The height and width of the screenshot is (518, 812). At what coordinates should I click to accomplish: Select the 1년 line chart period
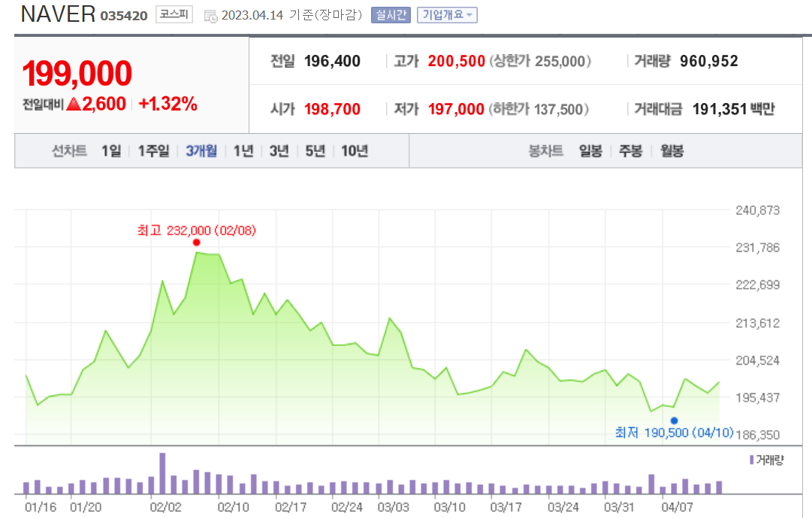click(243, 151)
